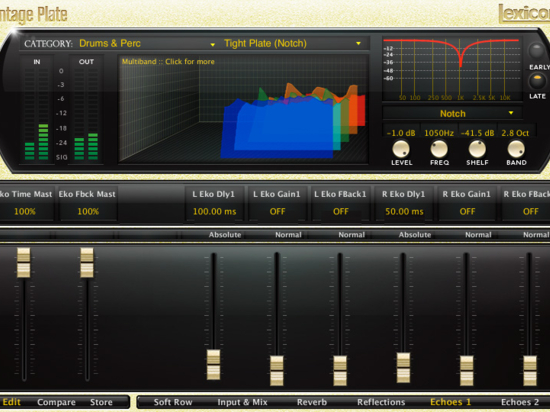Click Absolute mode under R Eko Dly1
550x412 pixels.
[x=415, y=235]
